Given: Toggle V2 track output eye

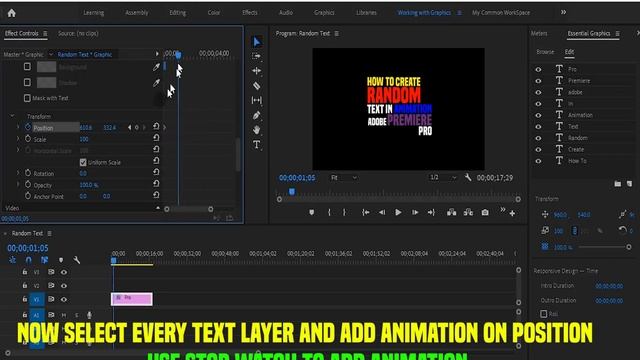Looking at the screenshot, I should tap(64, 286).
